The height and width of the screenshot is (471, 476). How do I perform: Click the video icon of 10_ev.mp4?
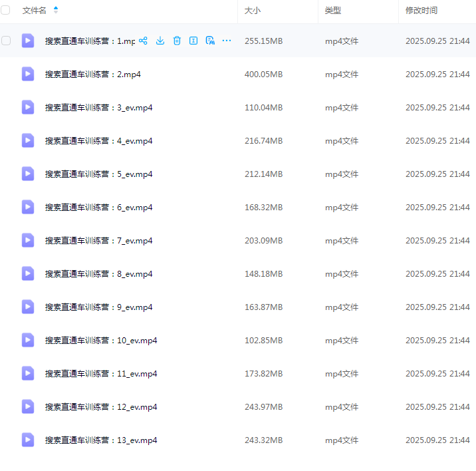tap(28, 340)
